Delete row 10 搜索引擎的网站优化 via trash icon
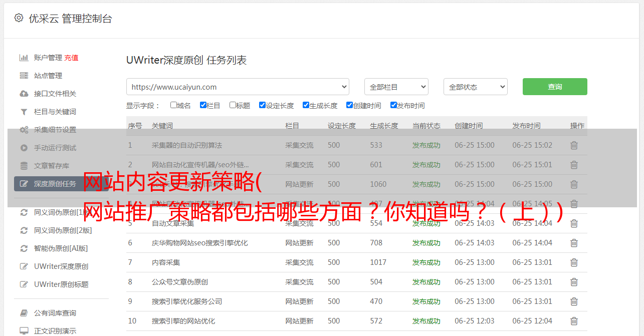The height and width of the screenshot is (336, 644). (x=574, y=321)
